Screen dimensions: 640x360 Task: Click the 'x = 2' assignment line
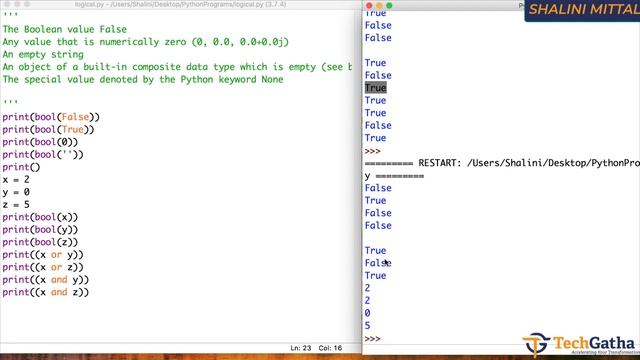pyautogui.click(x=16, y=180)
